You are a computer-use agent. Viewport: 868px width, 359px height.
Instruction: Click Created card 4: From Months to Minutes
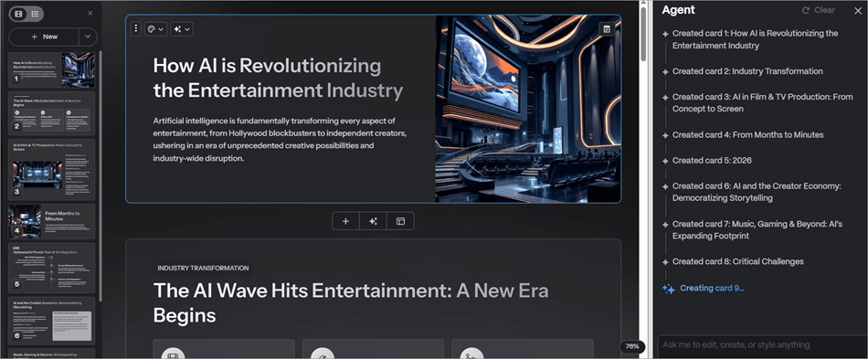click(748, 135)
